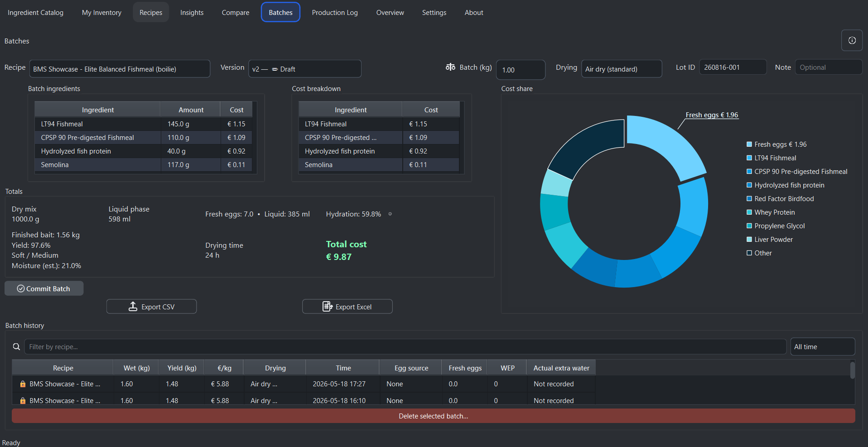Switch to the Production Log tab

(335, 13)
